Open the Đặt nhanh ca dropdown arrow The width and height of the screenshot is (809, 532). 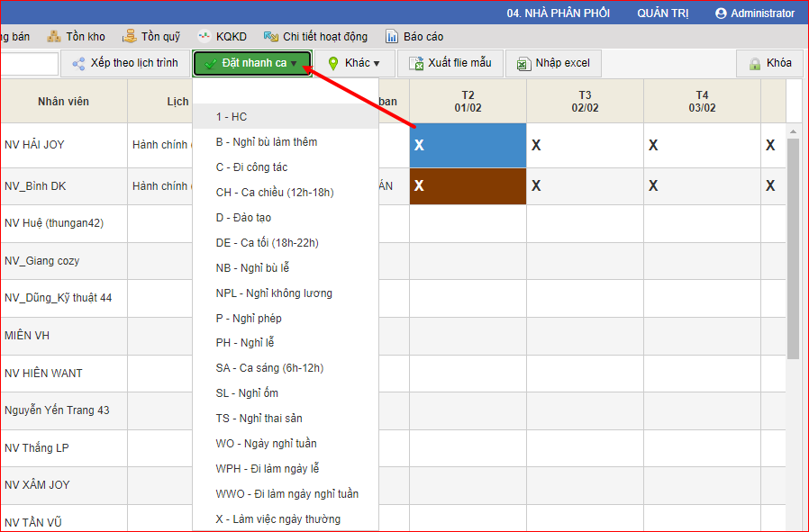click(294, 63)
